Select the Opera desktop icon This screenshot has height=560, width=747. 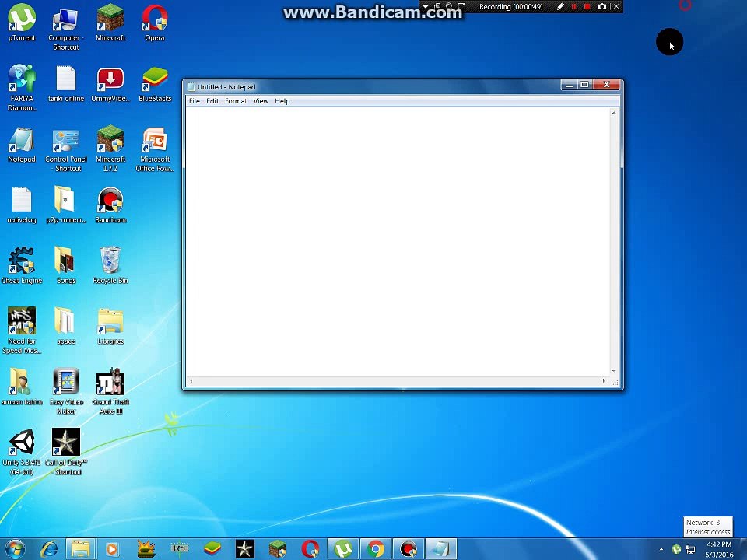[155, 23]
